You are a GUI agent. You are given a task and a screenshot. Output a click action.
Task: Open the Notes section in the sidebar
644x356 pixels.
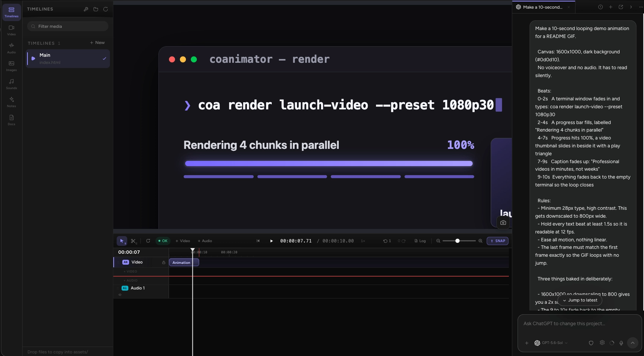pos(11,102)
